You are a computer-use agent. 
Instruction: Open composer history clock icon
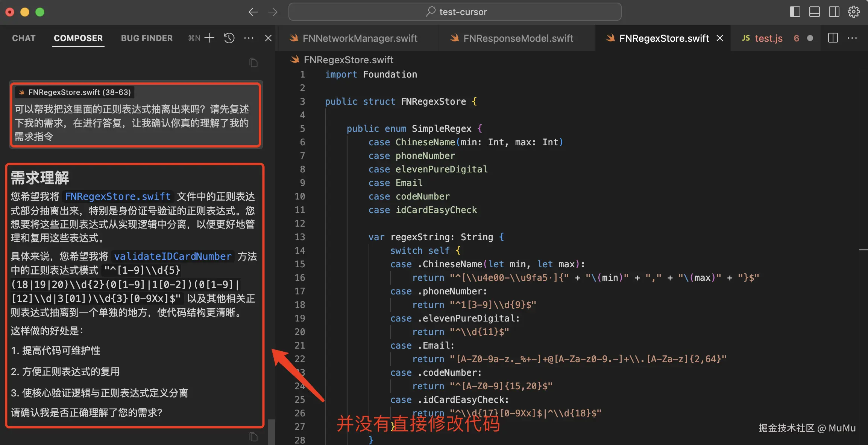(229, 38)
